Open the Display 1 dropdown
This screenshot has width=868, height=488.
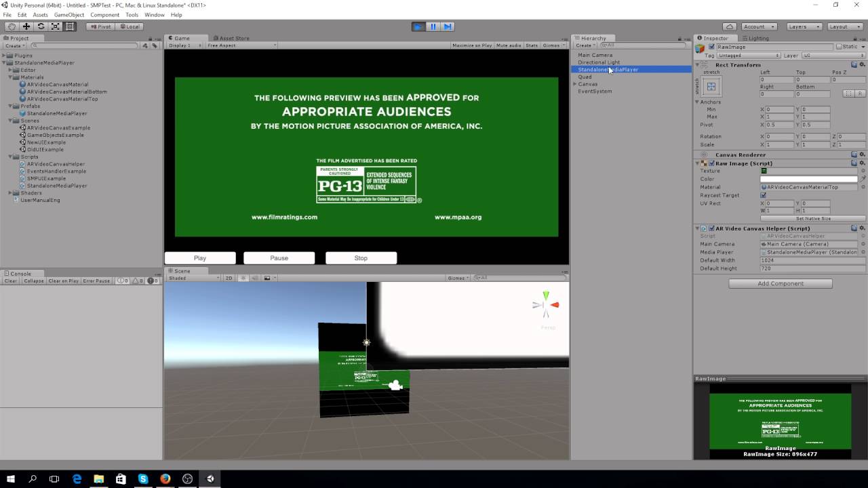pyautogui.click(x=184, y=45)
